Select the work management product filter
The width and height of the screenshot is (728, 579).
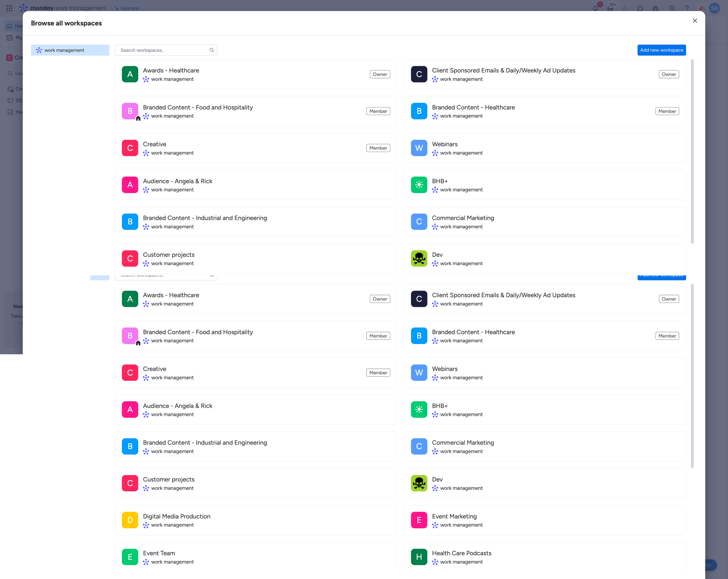point(70,50)
